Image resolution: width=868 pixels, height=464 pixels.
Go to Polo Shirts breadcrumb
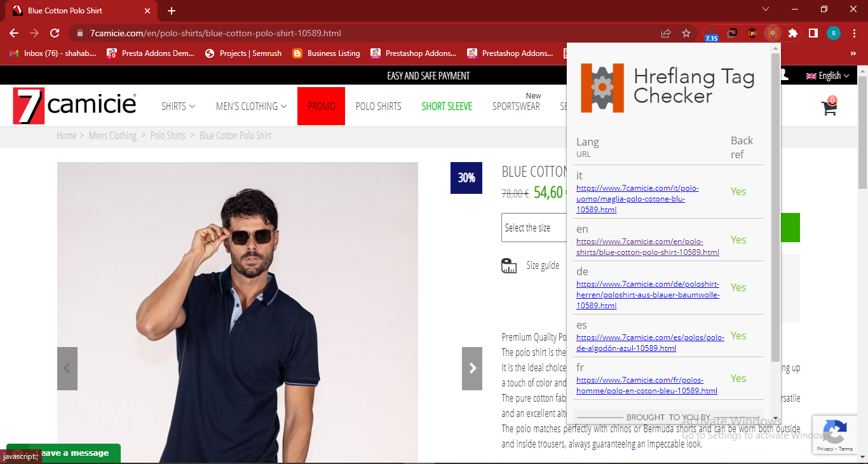pyautogui.click(x=168, y=135)
